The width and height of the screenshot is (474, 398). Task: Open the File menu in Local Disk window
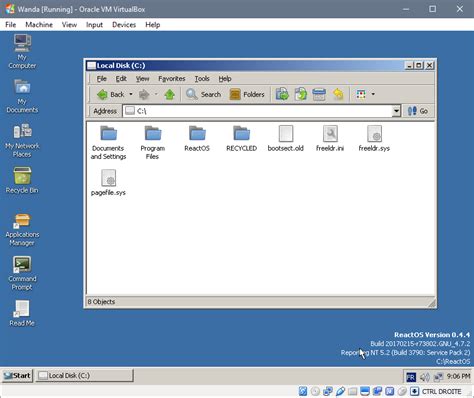pos(102,79)
